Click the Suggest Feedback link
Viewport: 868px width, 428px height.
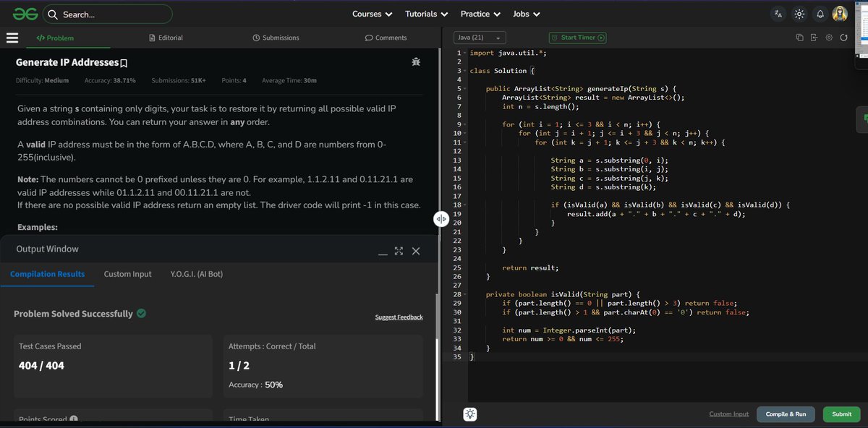pos(399,317)
